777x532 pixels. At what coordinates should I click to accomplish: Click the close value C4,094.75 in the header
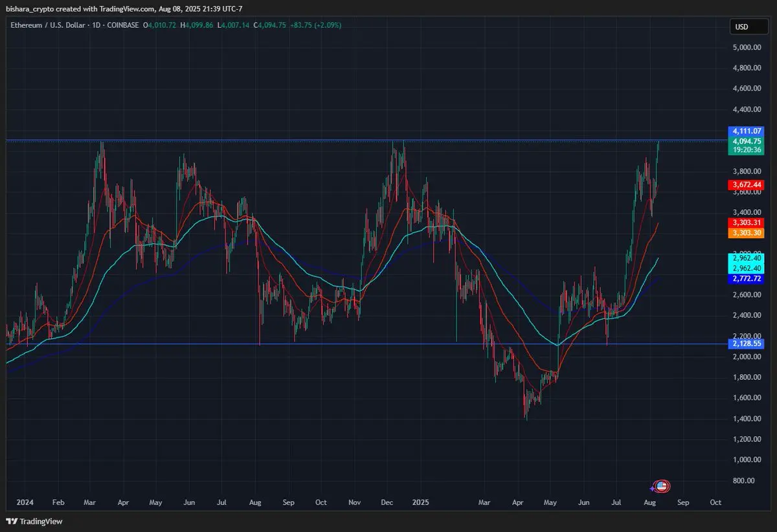coord(269,25)
